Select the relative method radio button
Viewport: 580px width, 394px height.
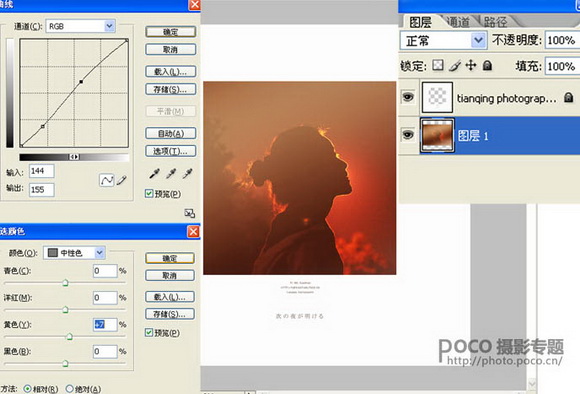(27, 389)
